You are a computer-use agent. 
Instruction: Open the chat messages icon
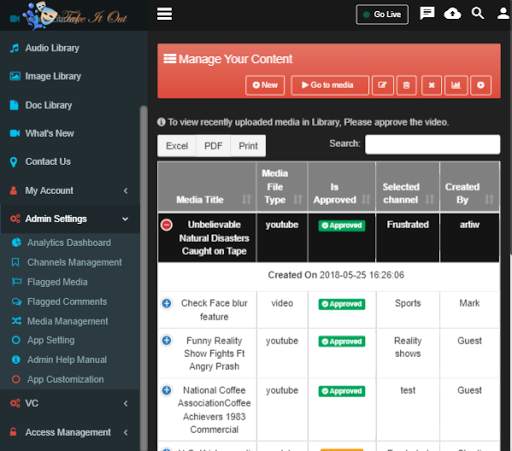pos(427,14)
